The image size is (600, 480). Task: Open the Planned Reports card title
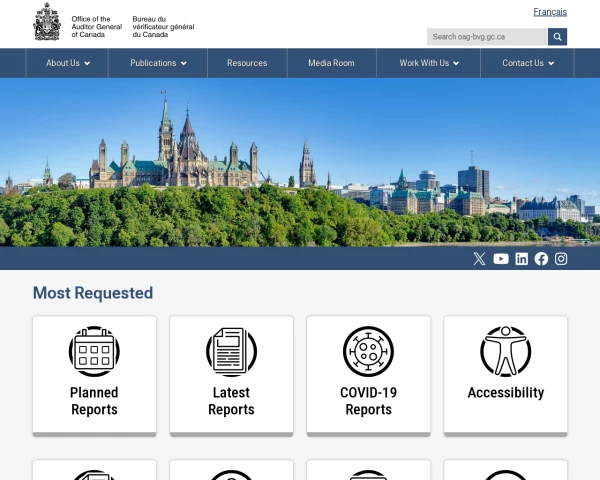94,401
